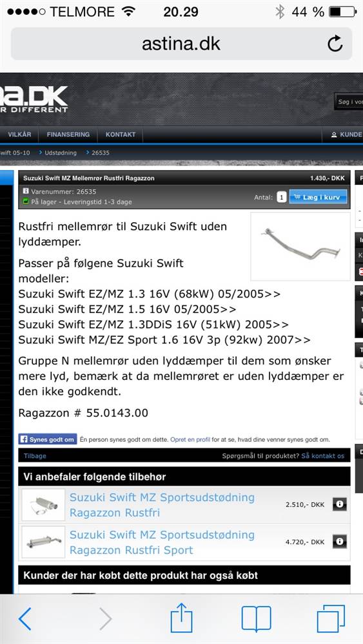Image resolution: width=363 pixels, height=644 pixels.
Task: Tap the astina.dk address bar
Action: click(181, 44)
